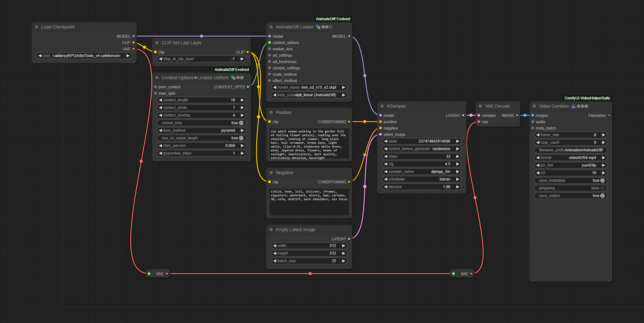Increase steps value with the right arrow
Image resolution: width=644 pixels, height=323 pixels.
point(458,156)
